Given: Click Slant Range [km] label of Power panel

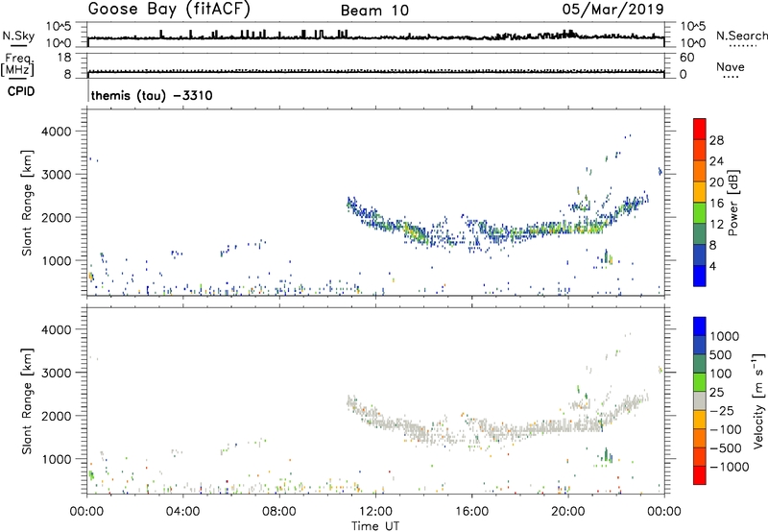Looking at the screenshot, I should 27,203.
